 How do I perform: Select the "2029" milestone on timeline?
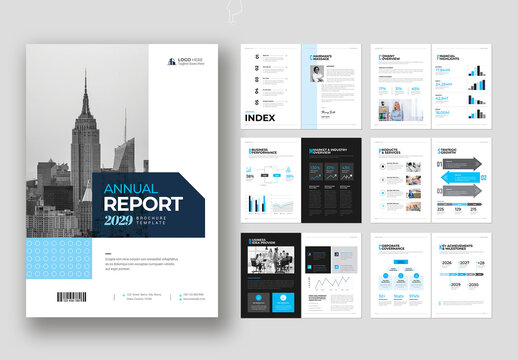coord(456,285)
